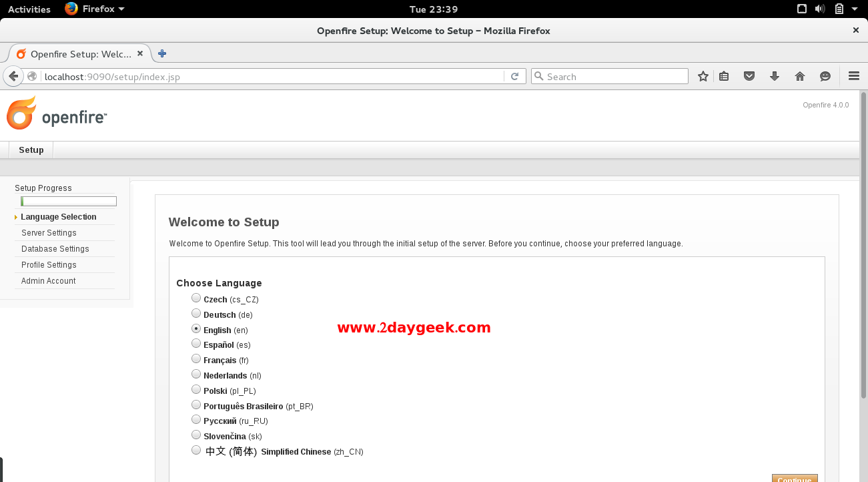Open the Firefox app menu in top bar
This screenshot has height=482, width=868.
[x=95, y=9]
